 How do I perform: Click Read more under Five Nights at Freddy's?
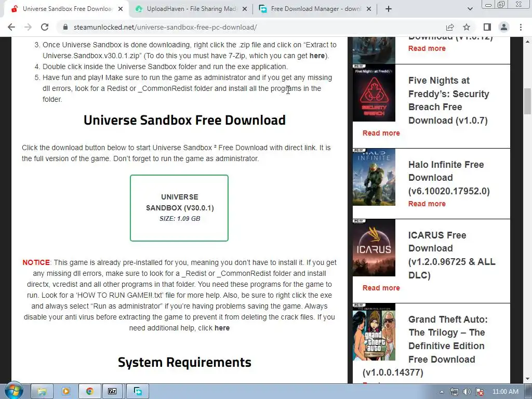381,133
